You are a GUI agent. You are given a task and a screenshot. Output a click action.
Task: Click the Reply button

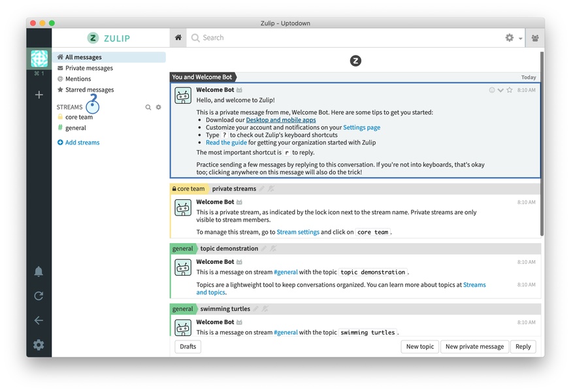pyautogui.click(x=523, y=346)
